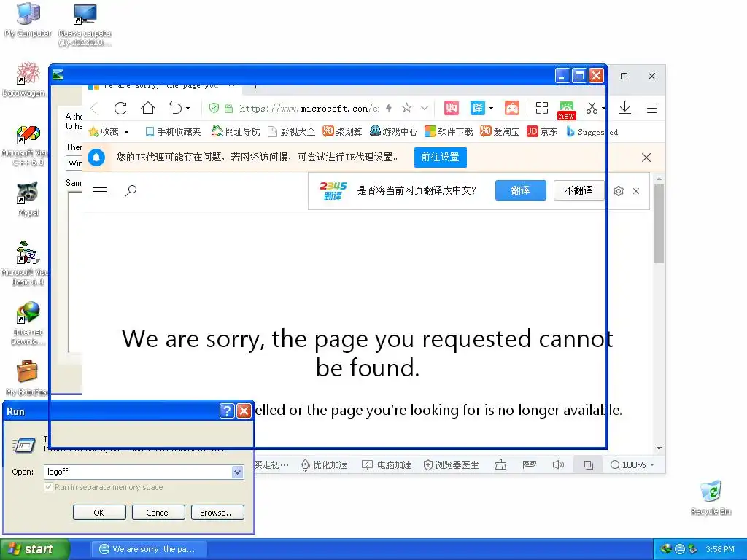Click the Open text field with logoff

[137, 472]
